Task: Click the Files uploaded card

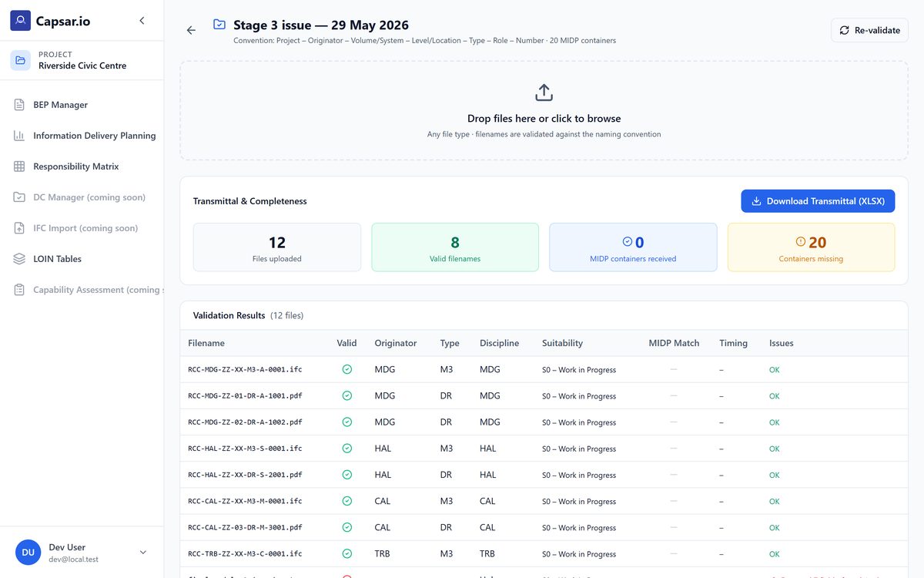Action: coord(277,247)
